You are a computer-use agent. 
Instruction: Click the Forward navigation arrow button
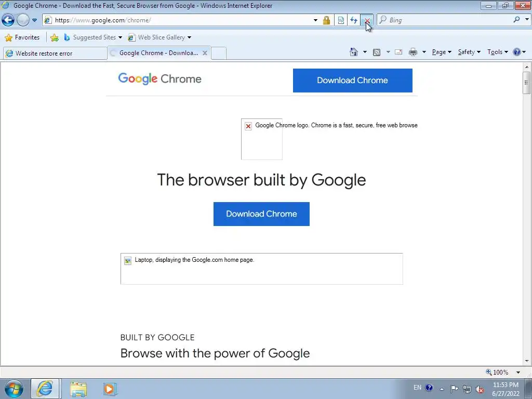(23, 20)
